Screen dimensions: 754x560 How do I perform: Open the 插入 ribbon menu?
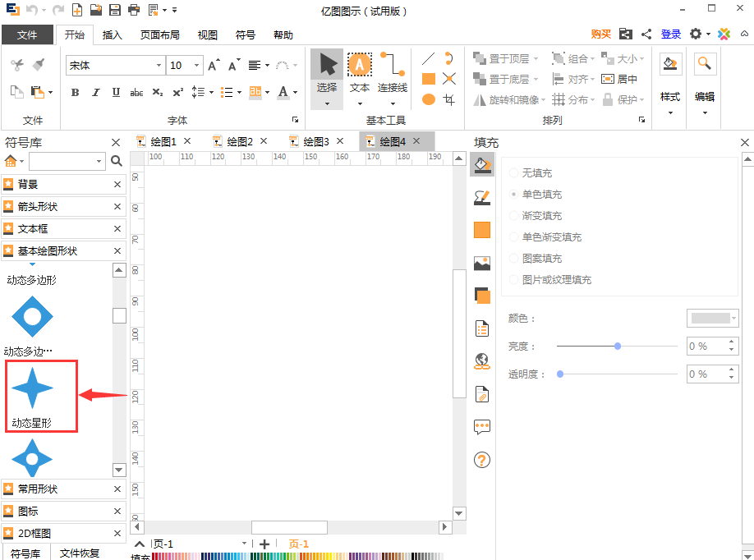[x=112, y=34]
